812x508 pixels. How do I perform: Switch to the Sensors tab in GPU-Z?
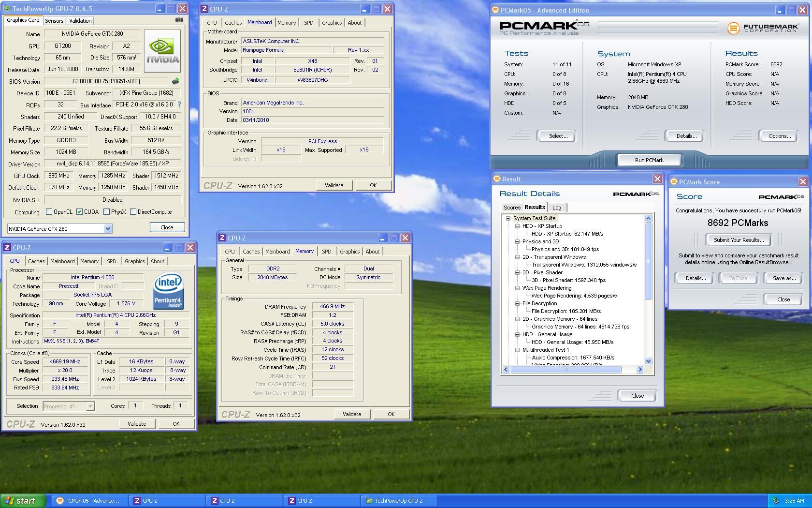pos(54,21)
